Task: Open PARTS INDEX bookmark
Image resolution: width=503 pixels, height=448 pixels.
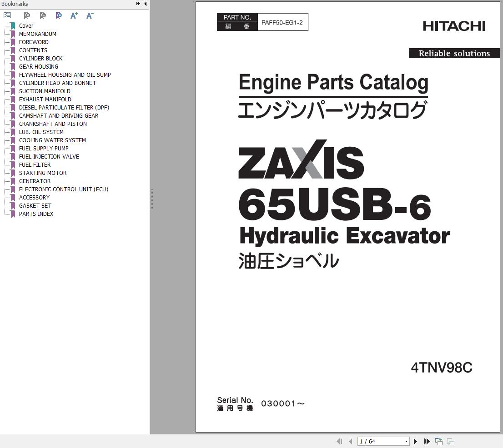Action: point(36,214)
